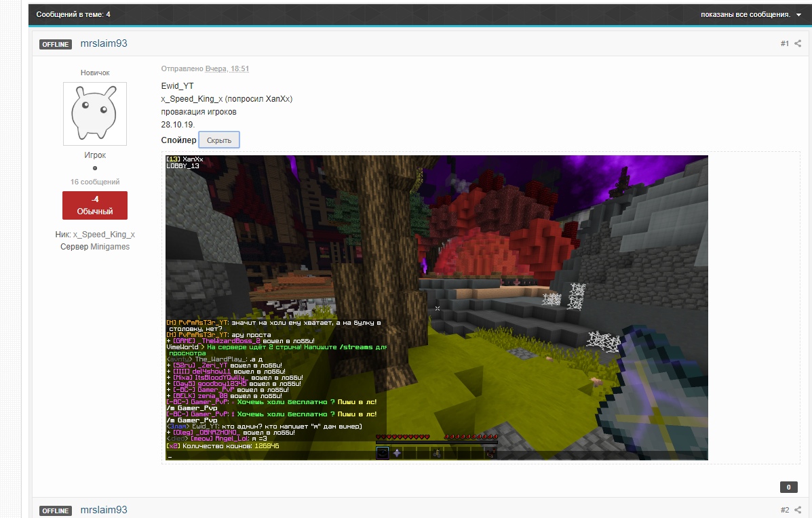Image resolution: width=812 pixels, height=518 pixels.
Task: Click the OFFLINE status badge on post #2
Action: point(56,511)
